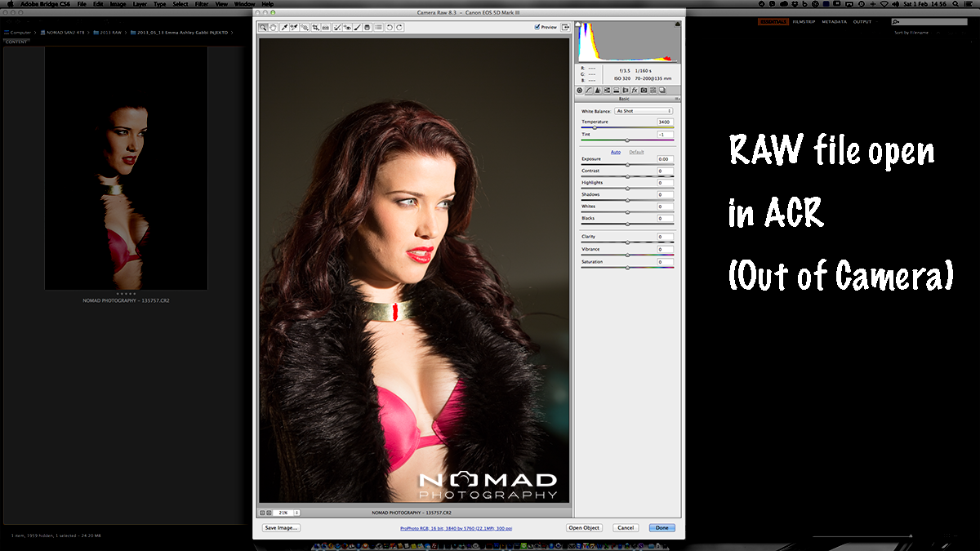This screenshot has height=551, width=980.
Task: Open the Tone Curve panel tab
Action: click(589, 90)
